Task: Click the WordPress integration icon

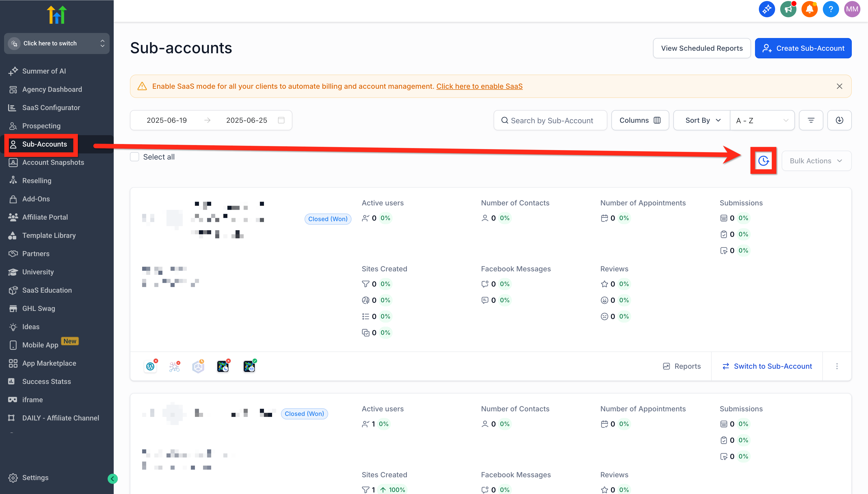Action: [151, 366]
